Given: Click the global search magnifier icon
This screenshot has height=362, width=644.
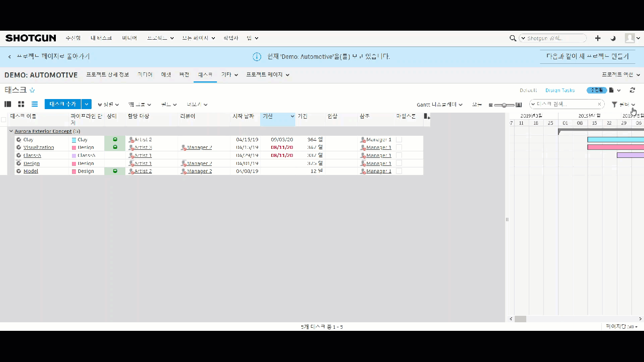Looking at the screenshot, I should point(513,38).
